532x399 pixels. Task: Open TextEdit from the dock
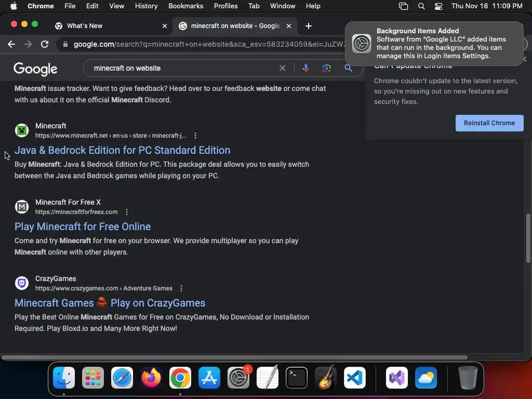(x=268, y=378)
